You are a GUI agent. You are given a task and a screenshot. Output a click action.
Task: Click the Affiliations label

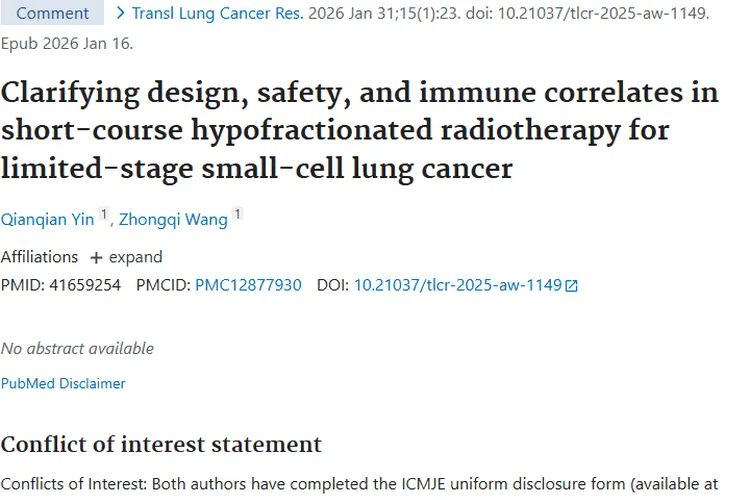39,257
